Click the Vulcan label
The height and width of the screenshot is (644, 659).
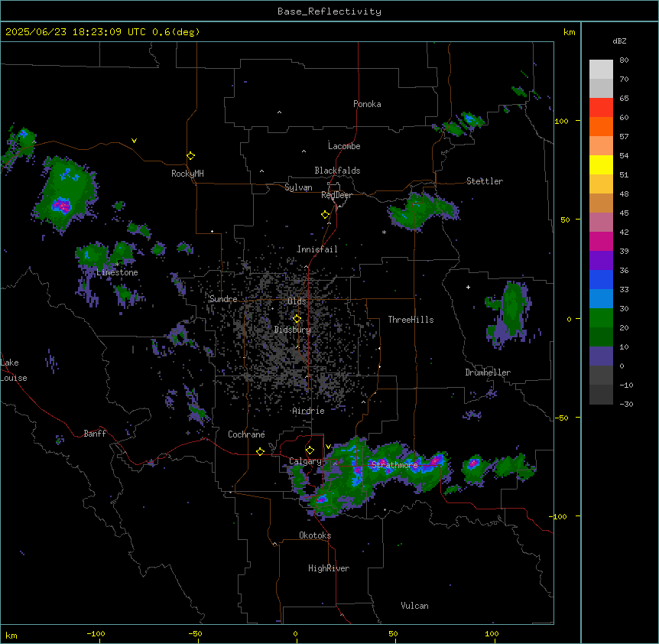[x=415, y=606]
